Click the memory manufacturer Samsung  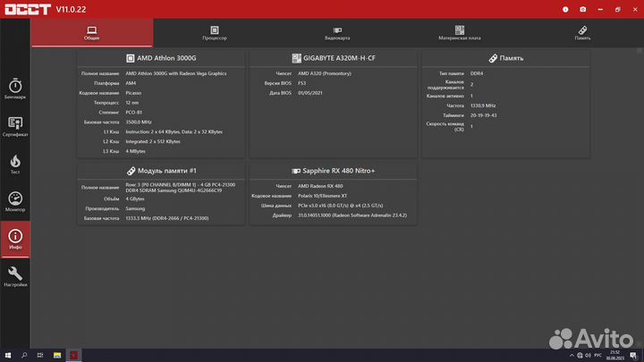(135, 209)
